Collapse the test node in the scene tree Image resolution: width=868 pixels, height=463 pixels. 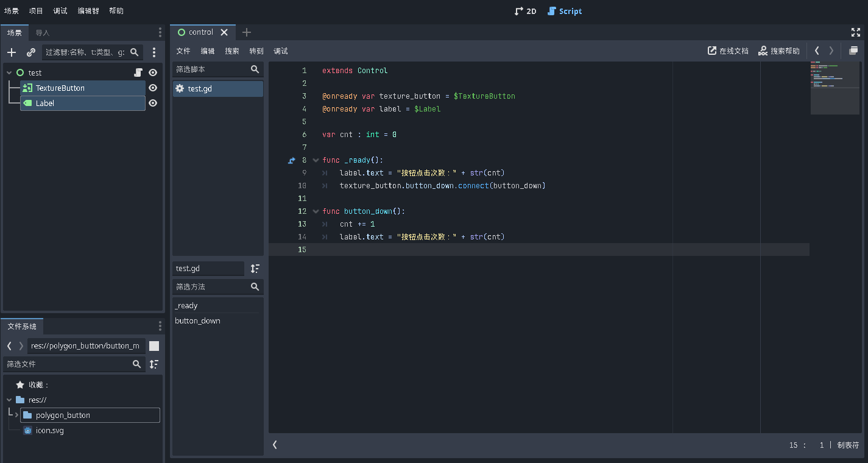(x=8, y=72)
